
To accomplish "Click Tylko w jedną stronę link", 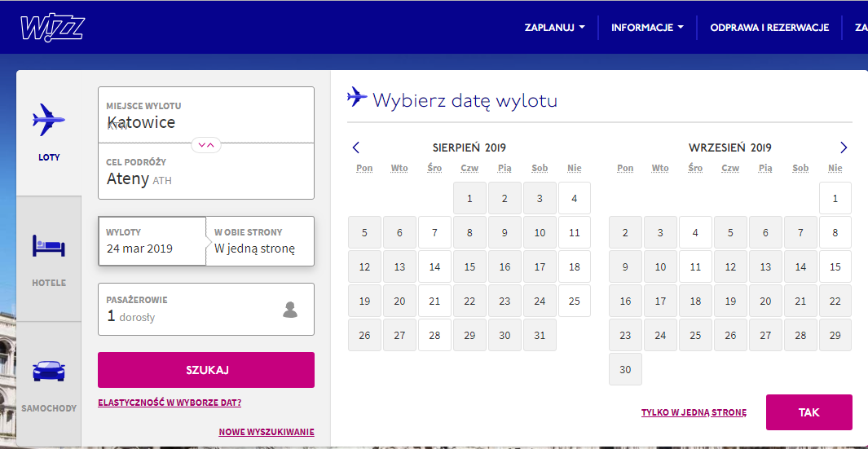I will [694, 412].
